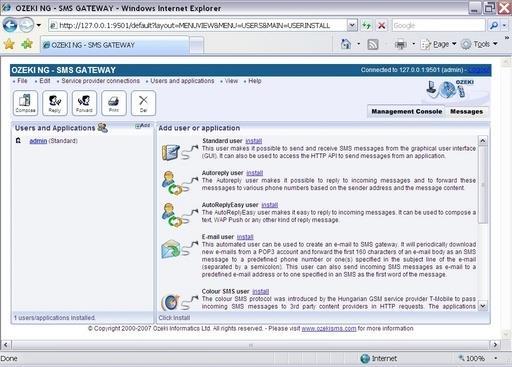Refresh the page with the green arrows icon
This screenshot has height=367, width=512.
[366, 25]
